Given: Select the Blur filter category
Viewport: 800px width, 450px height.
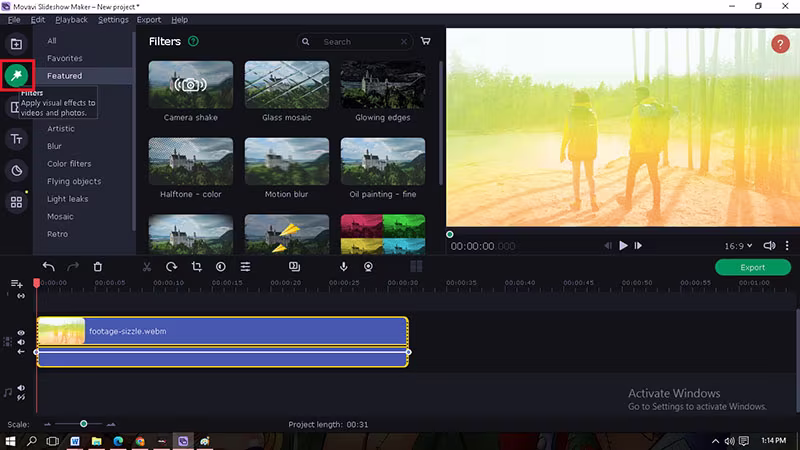Looking at the screenshot, I should 54,146.
